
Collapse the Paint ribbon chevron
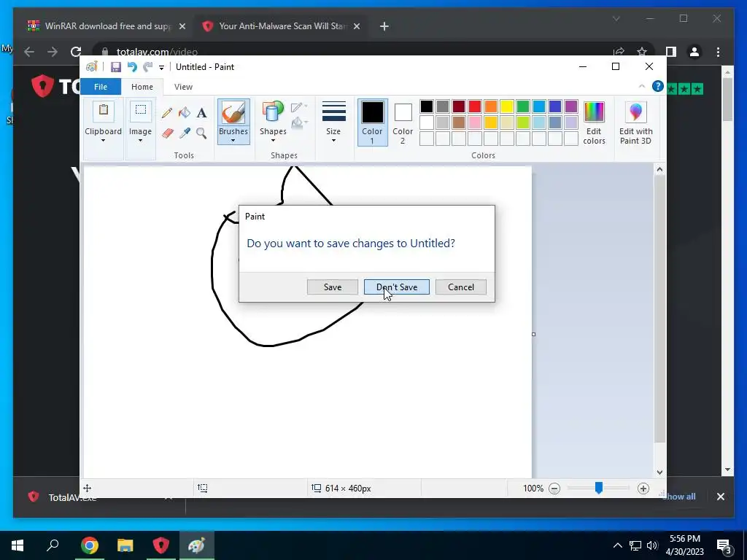point(642,86)
